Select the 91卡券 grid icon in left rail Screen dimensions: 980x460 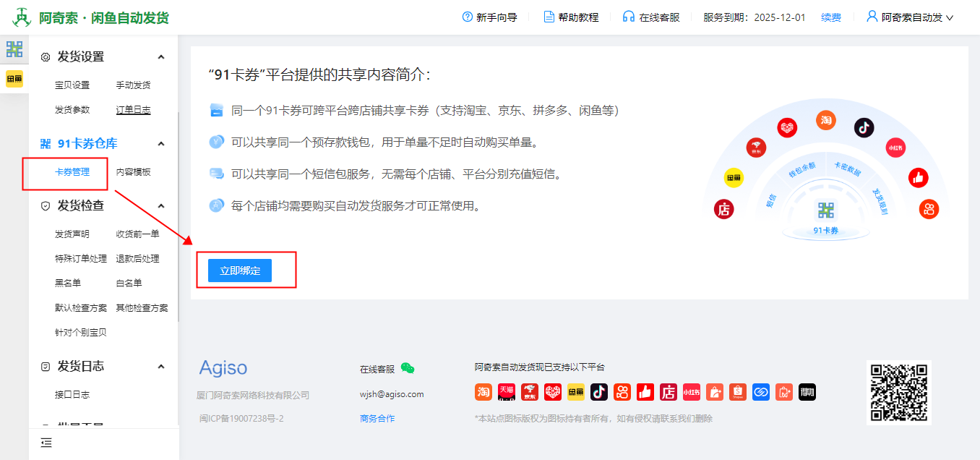coord(14,49)
